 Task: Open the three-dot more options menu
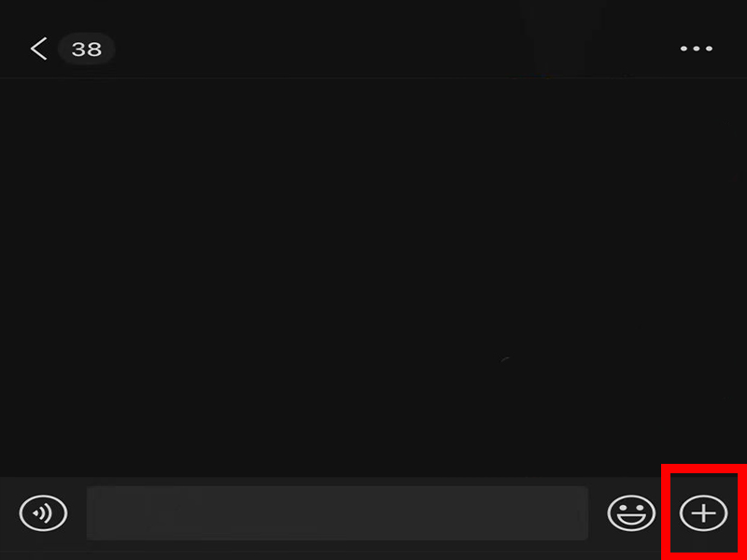[x=696, y=49]
